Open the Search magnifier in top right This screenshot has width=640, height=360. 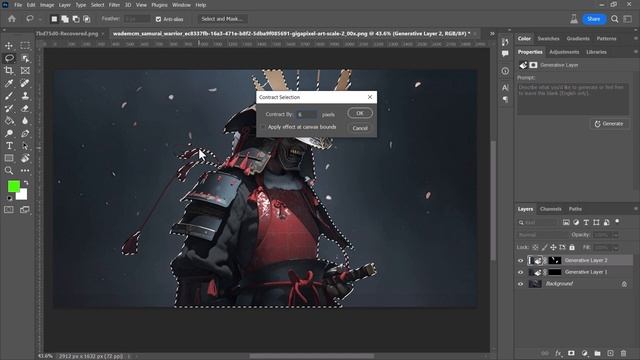pyautogui.click(x=615, y=19)
